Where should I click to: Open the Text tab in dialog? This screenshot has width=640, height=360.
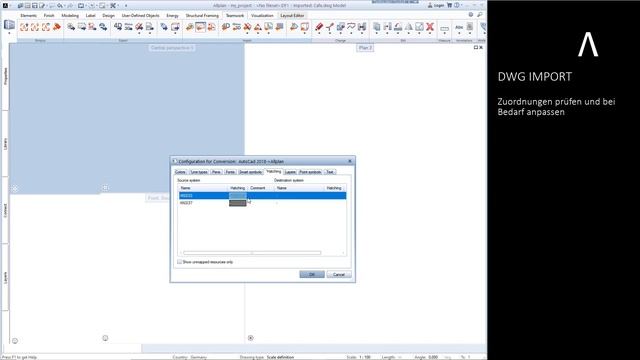point(330,172)
